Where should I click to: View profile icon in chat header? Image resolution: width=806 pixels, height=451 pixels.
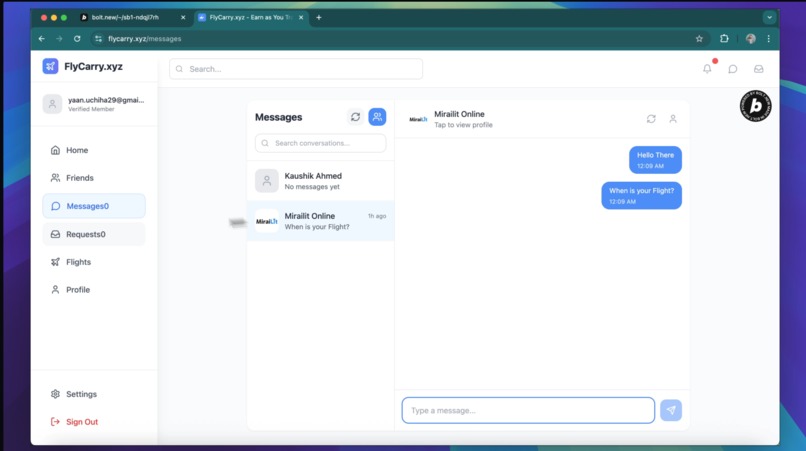[673, 119]
